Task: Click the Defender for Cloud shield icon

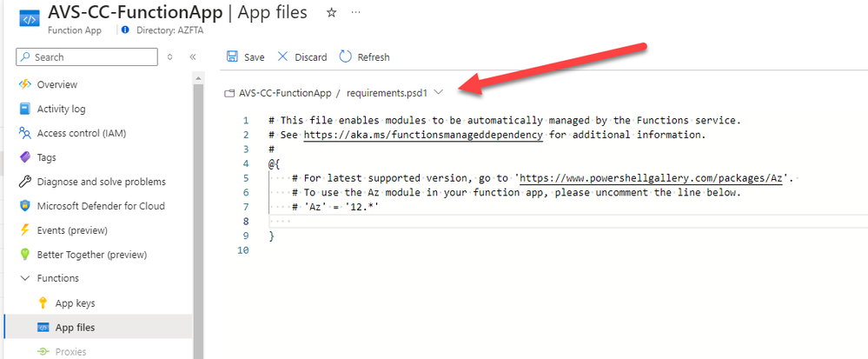Action: [25, 206]
